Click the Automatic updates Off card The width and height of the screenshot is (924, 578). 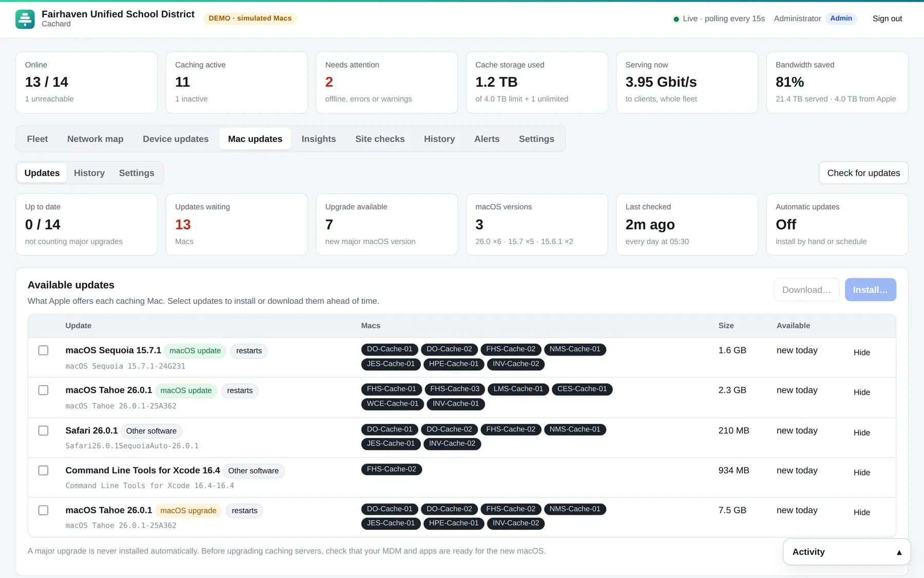click(x=837, y=224)
